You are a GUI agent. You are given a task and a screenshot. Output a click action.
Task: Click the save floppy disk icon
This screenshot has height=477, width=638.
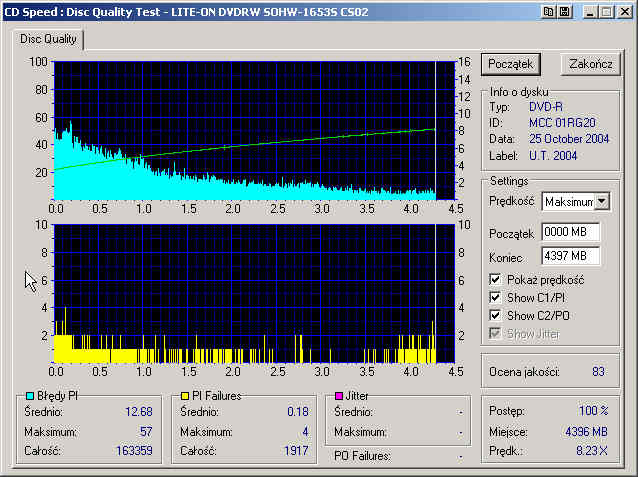point(564,11)
